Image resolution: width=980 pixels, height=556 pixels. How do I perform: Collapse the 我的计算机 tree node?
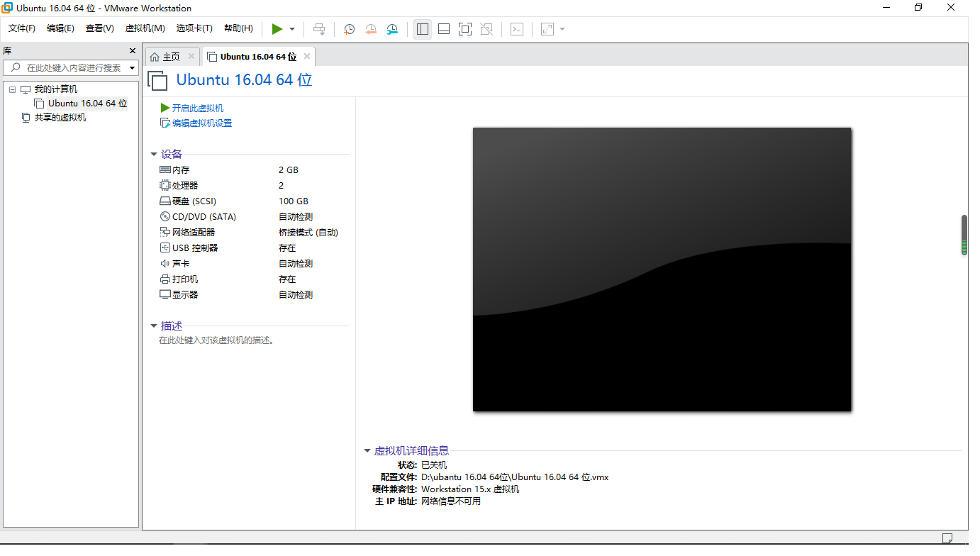(12, 89)
